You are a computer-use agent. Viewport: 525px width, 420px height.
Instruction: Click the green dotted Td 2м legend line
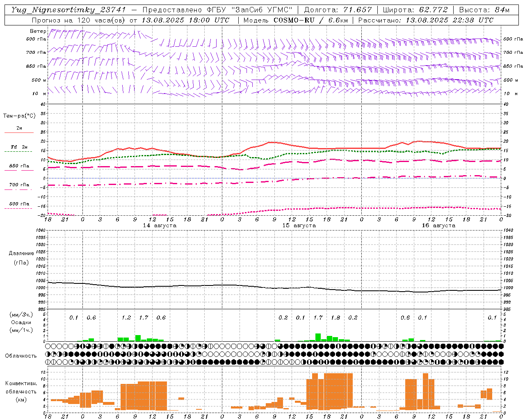click(18, 151)
